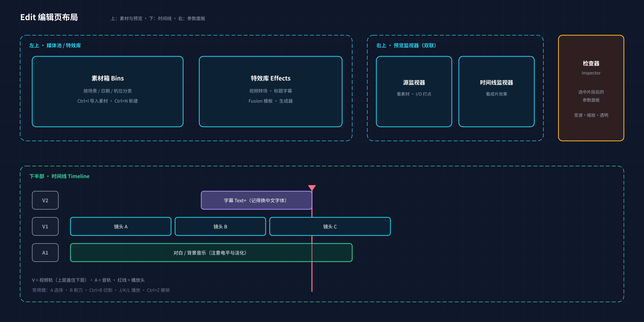
Task: Click '看成片效果' text
Action: click(497, 94)
